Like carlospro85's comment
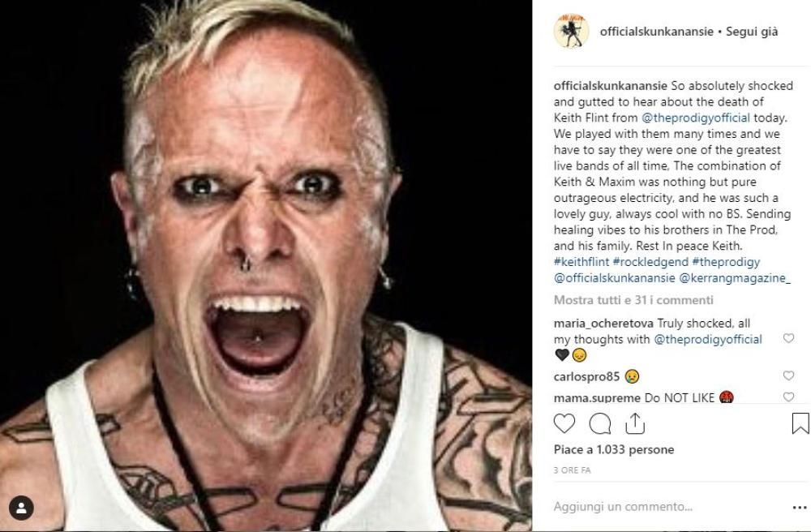This screenshot has height=532, width=811. coord(788,375)
